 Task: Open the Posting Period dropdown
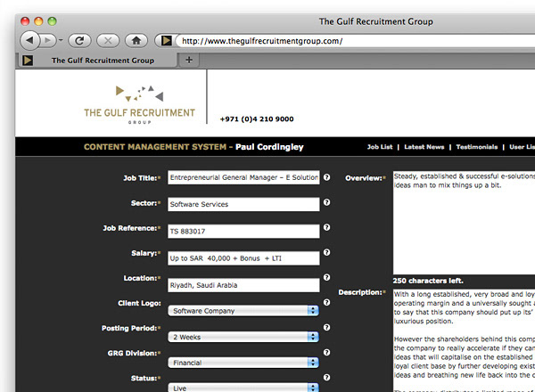[x=243, y=337]
